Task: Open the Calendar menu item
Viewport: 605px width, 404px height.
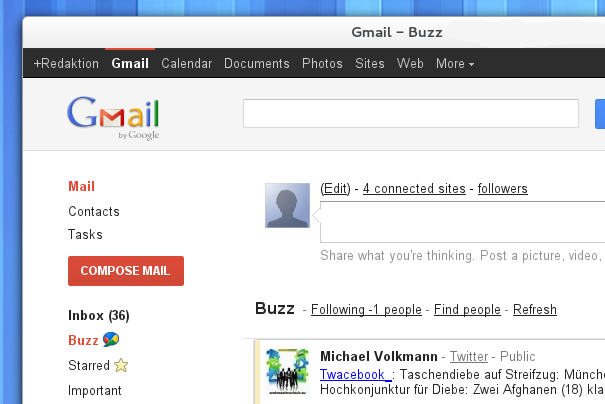Action: pos(187,63)
